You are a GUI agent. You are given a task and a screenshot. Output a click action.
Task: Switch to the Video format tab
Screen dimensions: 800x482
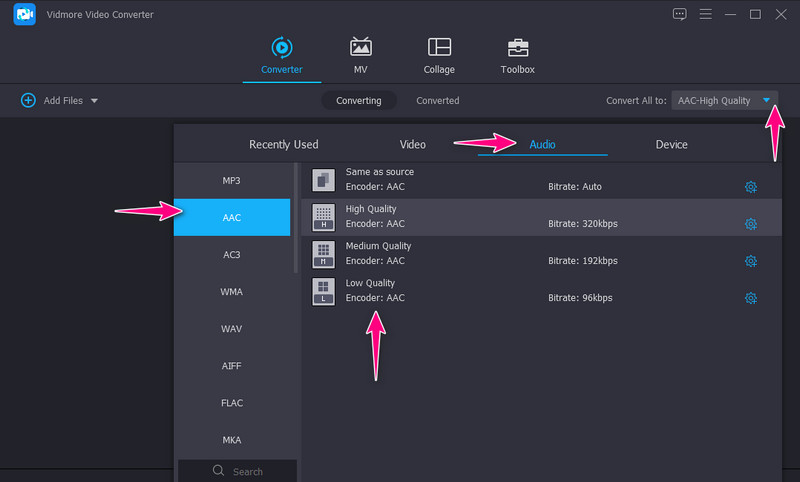pyautogui.click(x=413, y=145)
